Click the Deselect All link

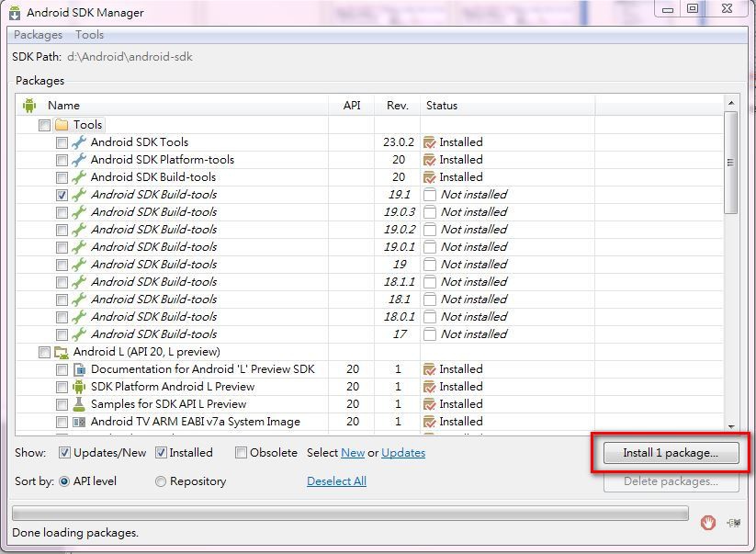(336, 481)
